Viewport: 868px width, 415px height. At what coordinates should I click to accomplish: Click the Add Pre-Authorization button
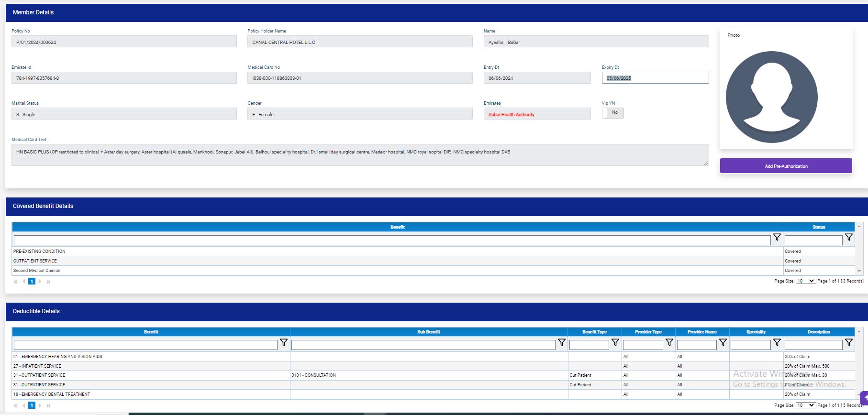pos(786,166)
